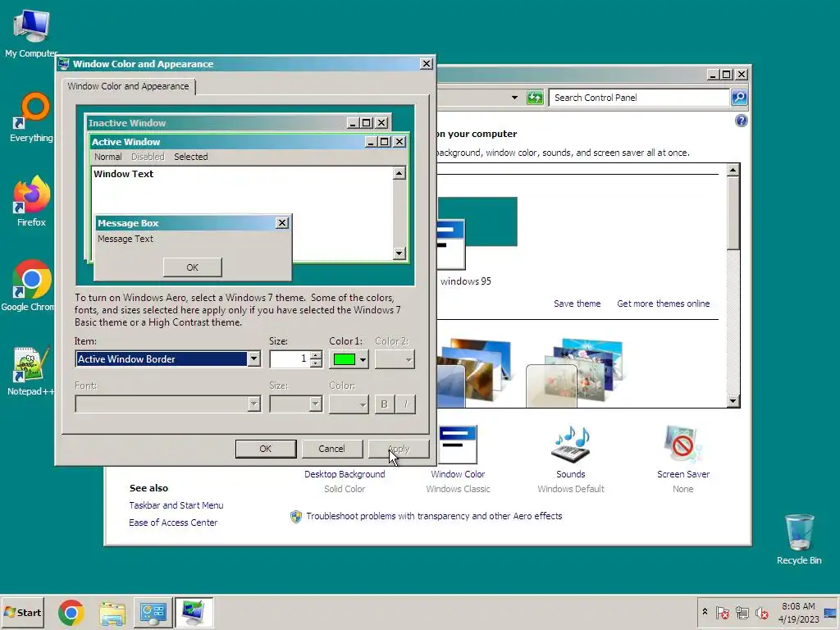Click Selected in preview menu
840x630 pixels.
click(x=190, y=157)
